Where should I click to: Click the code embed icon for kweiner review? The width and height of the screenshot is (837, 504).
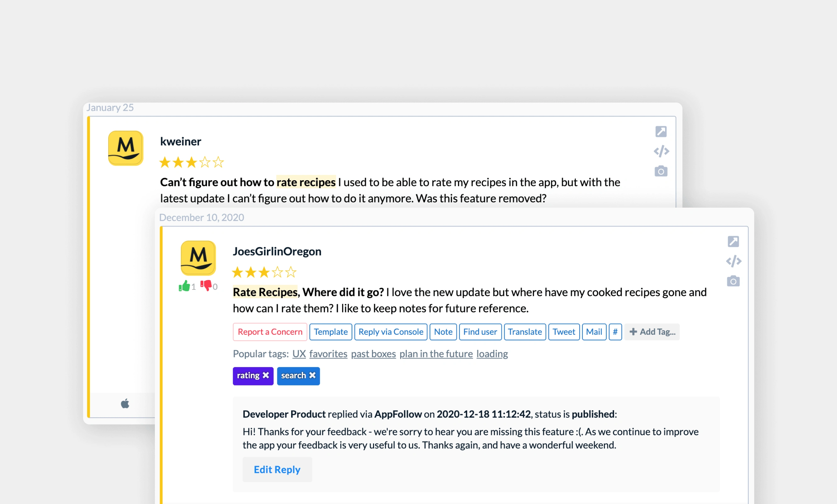coord(661,151)
